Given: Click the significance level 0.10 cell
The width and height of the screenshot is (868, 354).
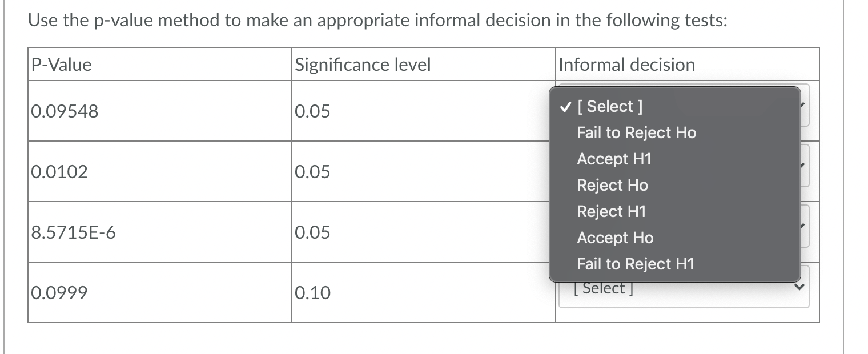Looking at the screenshot, I should pos(312,293).
